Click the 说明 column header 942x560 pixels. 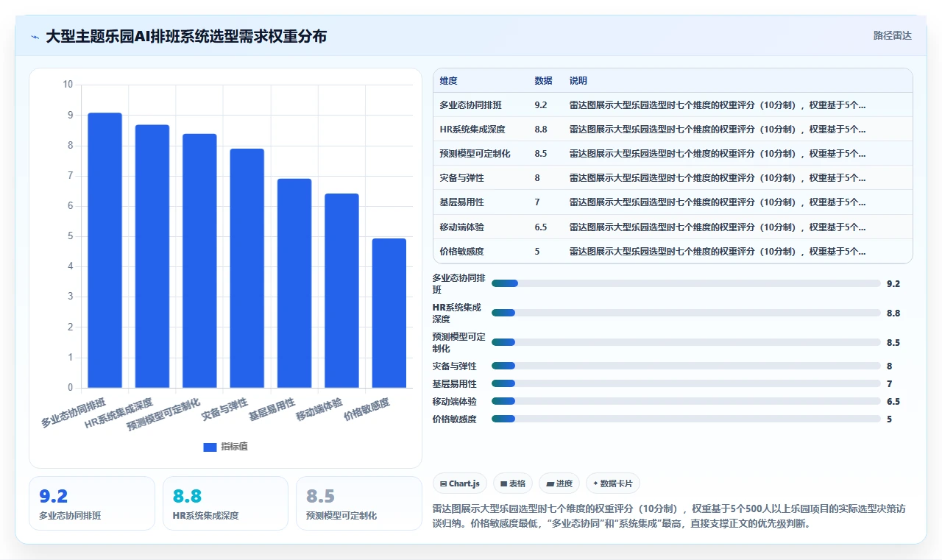pyautogui.click(x=578, y=81)
